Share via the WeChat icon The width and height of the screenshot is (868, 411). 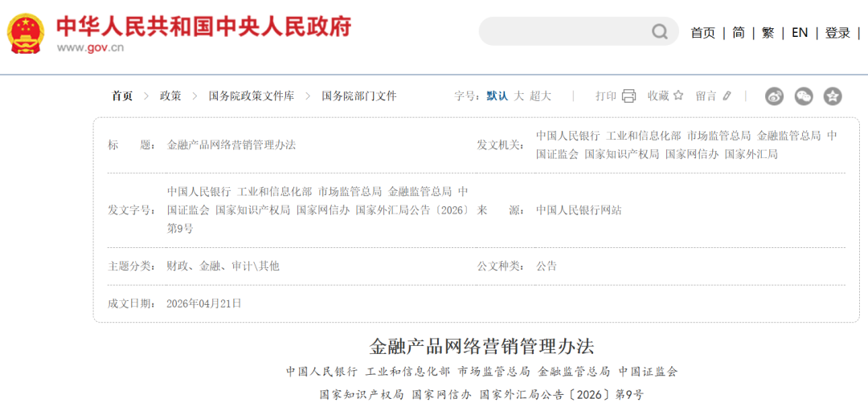(804, 96)
